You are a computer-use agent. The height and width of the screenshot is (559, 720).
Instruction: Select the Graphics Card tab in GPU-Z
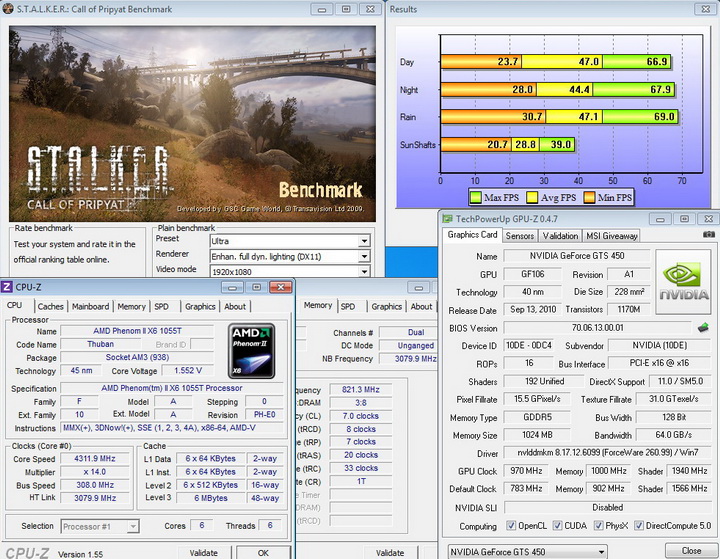pos(472,235)
